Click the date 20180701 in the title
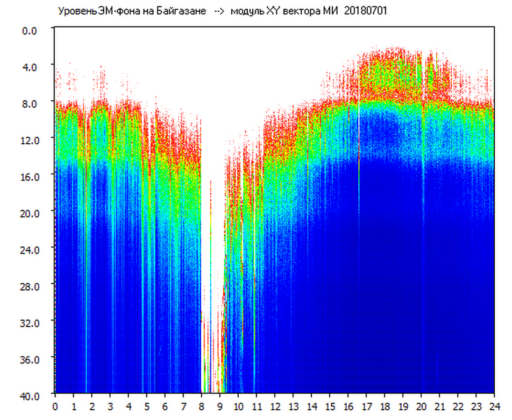This screenshot has height=420, width=512. 365,11
